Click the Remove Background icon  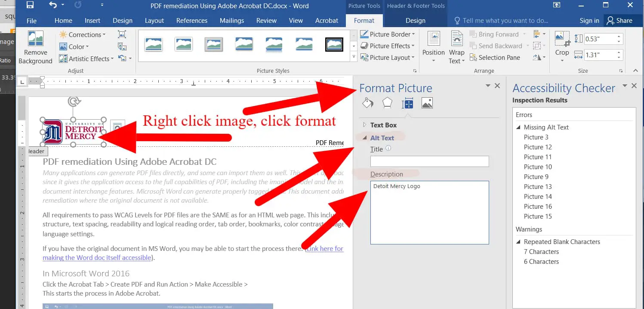click(x=35, y=39)
